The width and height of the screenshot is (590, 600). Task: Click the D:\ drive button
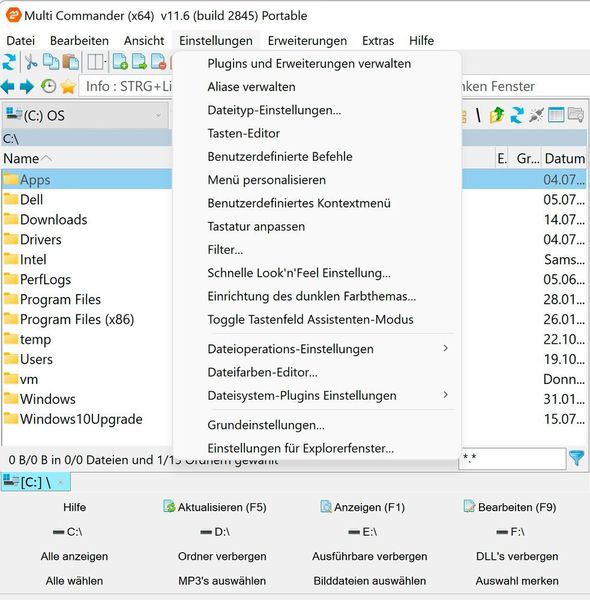(215, 532)
